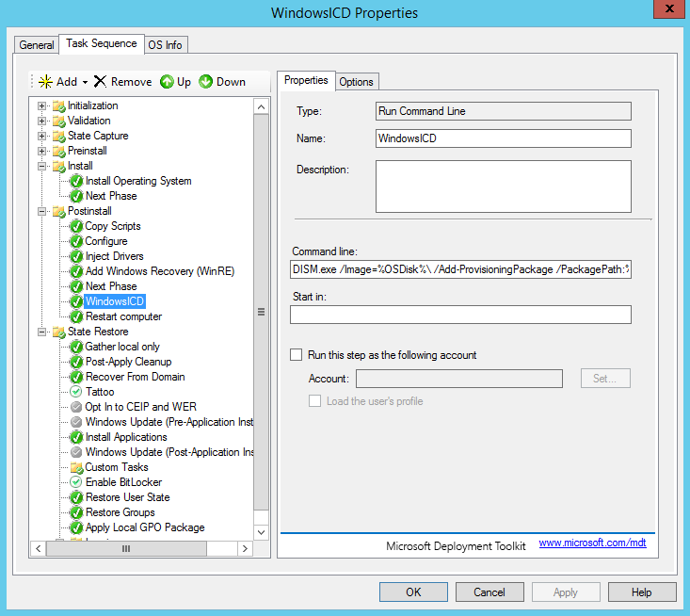Viewport: 690px width, 616px height.
Task: Expand the State Capture group
Action: (x=41, y=136)
